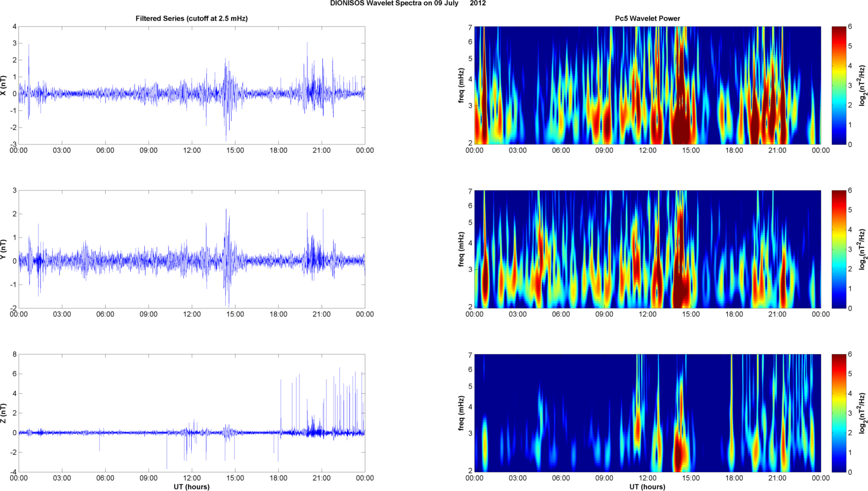The width and height of the screenshot is (868, 491).
Task: Select the freq (mHz) label of top spectrogram
Action: (461, 85)
